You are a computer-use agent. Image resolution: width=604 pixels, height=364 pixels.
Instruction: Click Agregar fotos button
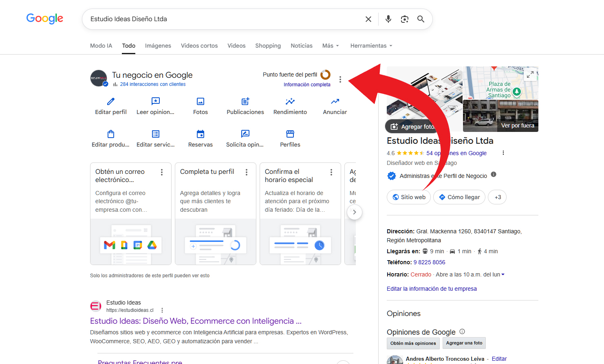(x=412, y=127)
